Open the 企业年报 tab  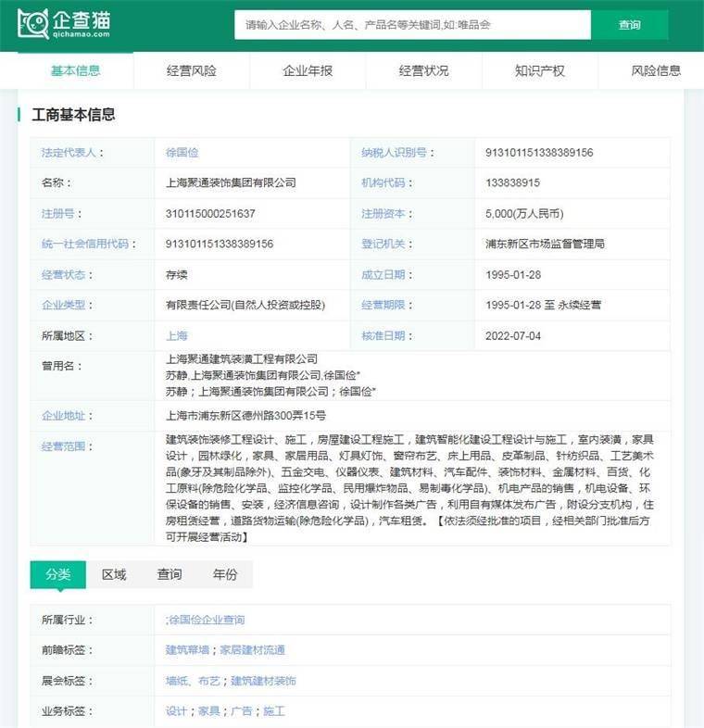pyautogui.click(x=308, y=70)
